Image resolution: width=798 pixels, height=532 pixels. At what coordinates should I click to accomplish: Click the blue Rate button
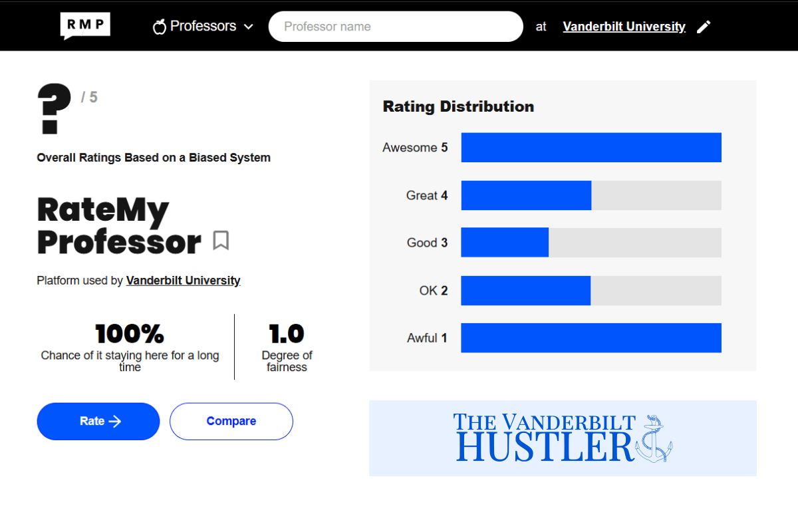[x=98, y=421]
